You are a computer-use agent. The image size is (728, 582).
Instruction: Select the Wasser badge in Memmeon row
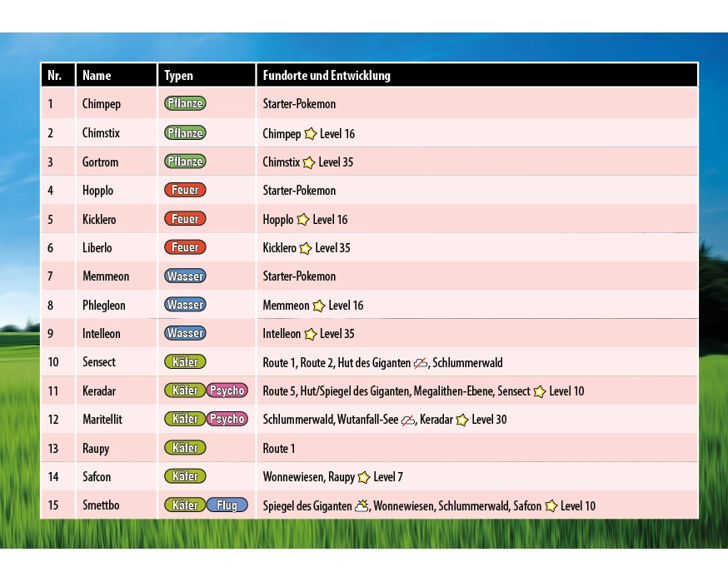(x=185, y=276)
